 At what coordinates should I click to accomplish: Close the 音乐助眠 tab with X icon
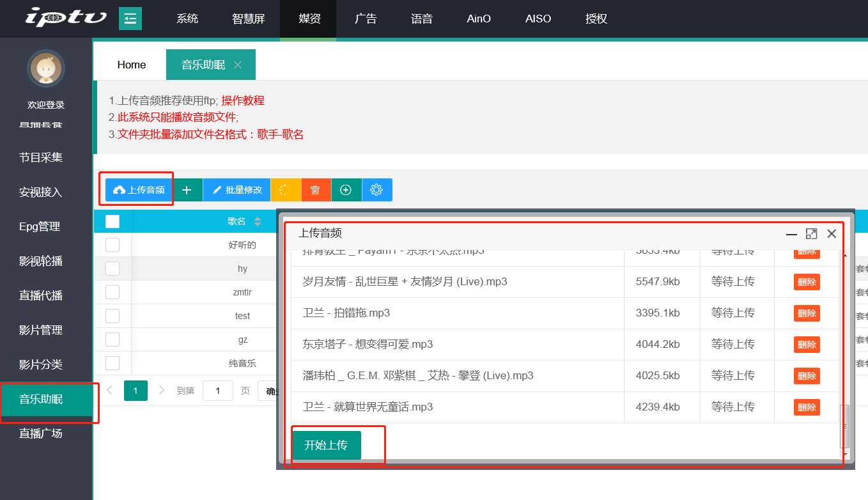coord(238,65)
